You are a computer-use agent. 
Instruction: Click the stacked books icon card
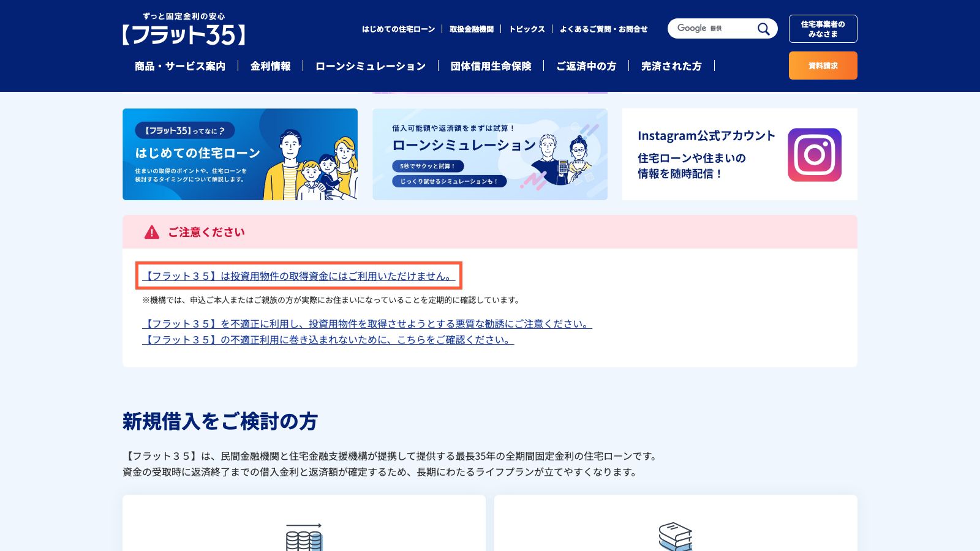(676, 523)
